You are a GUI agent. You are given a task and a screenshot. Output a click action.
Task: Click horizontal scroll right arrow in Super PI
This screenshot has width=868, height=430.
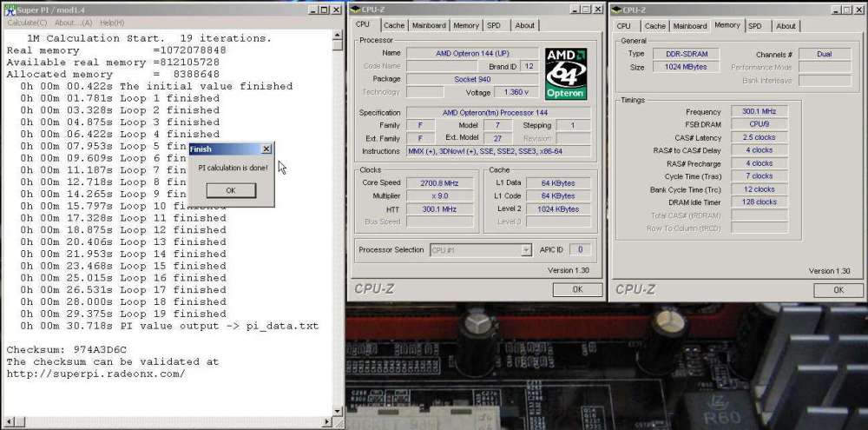coord(327,422)
